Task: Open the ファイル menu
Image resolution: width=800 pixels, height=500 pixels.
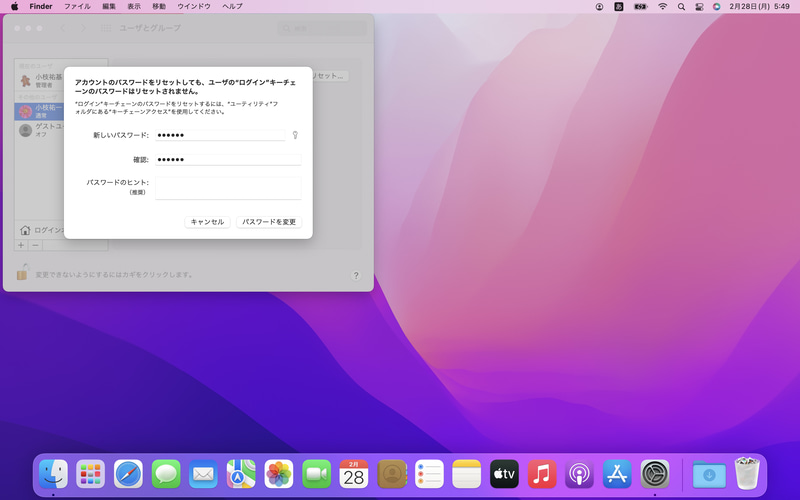Action: (77, 7)
